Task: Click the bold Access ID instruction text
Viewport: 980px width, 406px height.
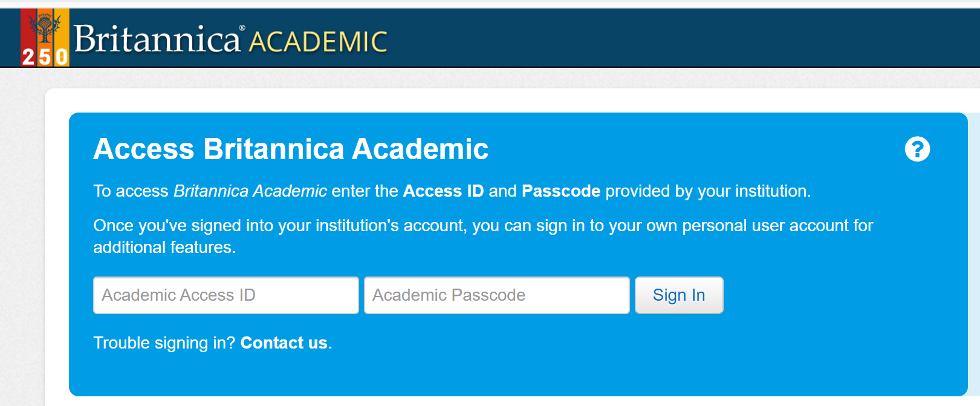Action: [x=443, y=191]
